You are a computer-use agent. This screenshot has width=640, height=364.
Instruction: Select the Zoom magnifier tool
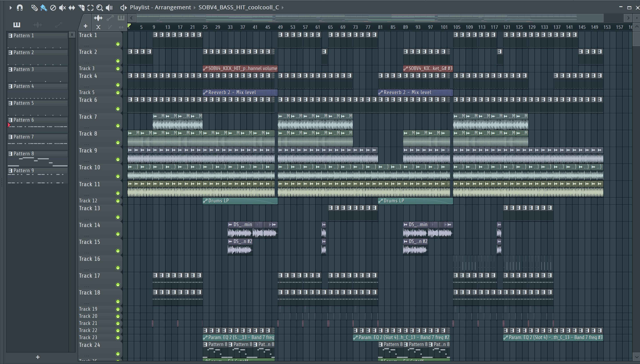pos(100,8)
